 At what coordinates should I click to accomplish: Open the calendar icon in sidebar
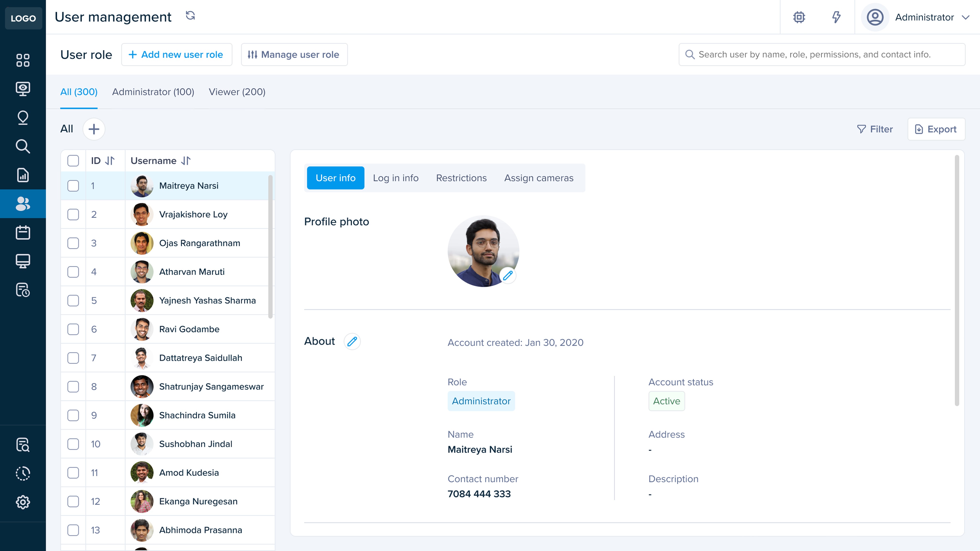(23, 232)
